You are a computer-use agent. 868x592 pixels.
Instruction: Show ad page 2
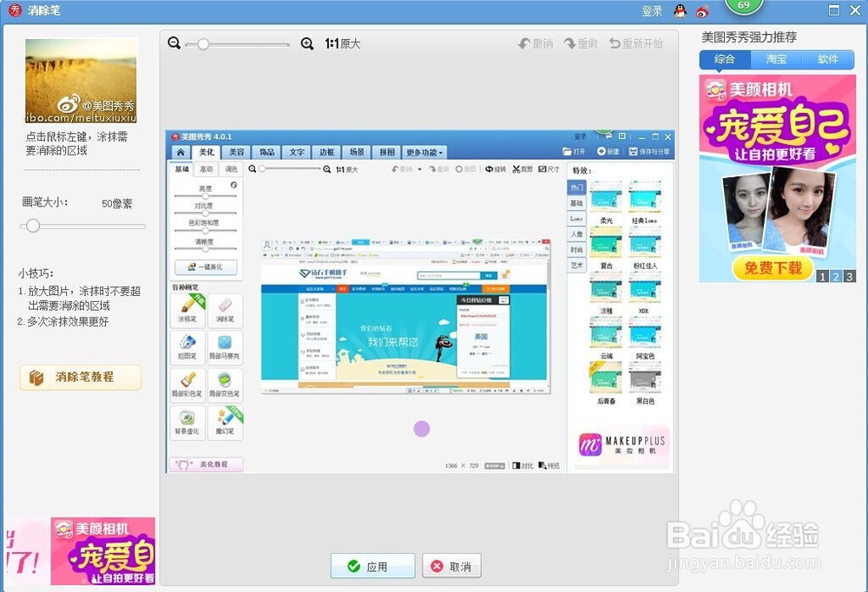pyautogui.click(x=837, y=276)
